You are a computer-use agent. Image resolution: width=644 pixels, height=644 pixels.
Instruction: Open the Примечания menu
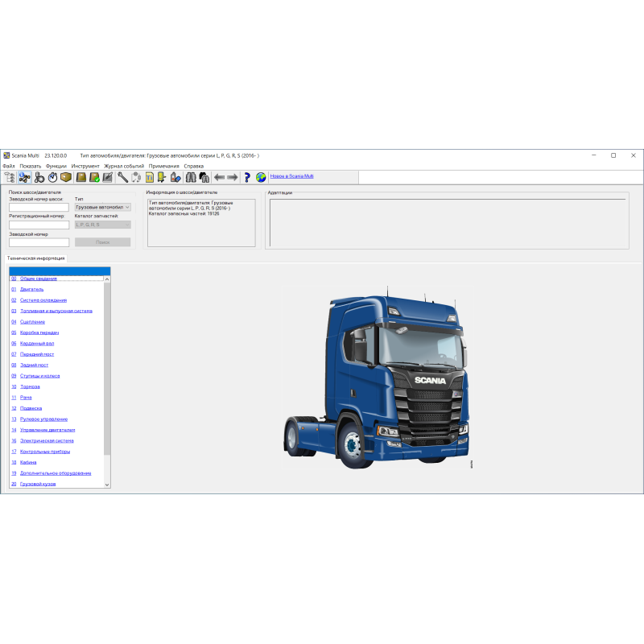pyautogui.click(x=163, y=165)
